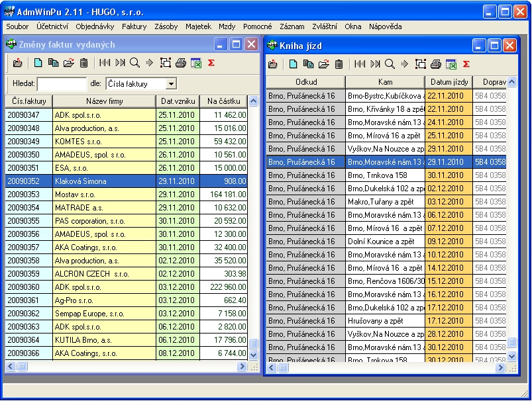Open the Účetnictví menu

[x=51, y=26]
